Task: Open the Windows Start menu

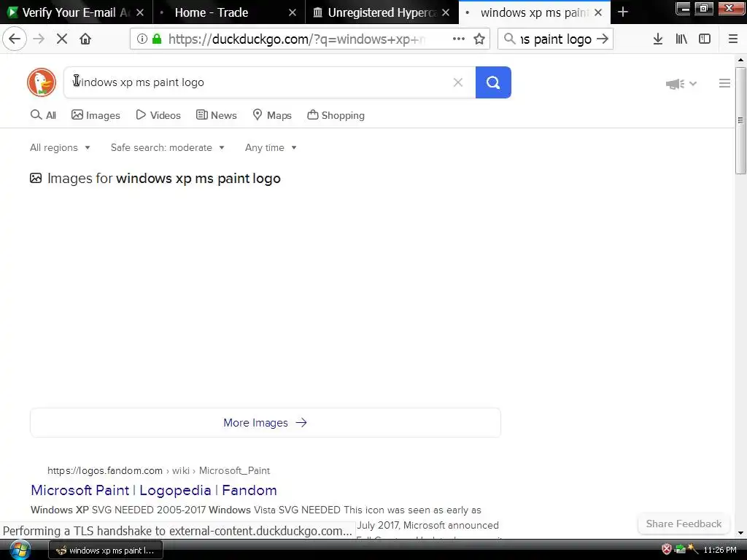Action: (x=20, y=550)
